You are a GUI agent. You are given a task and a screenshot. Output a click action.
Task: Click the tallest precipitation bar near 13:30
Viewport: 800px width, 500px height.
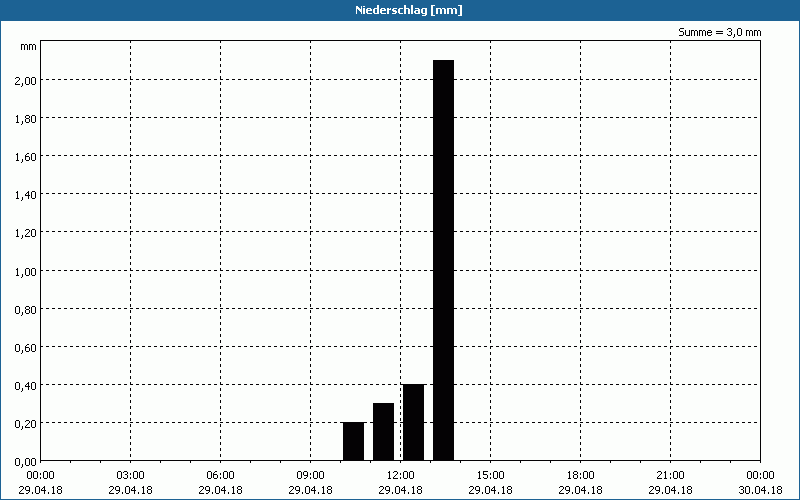point(443,260)
